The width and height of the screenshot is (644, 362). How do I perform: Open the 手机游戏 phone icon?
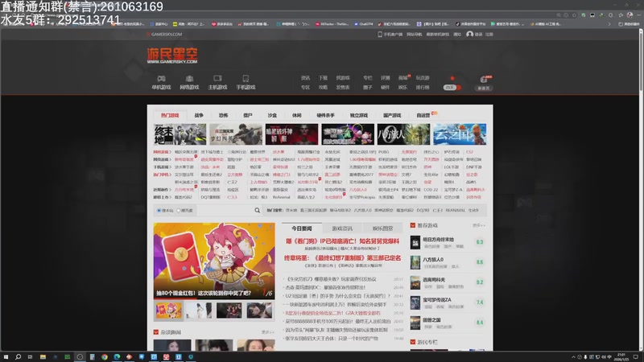tap(246, 78)
